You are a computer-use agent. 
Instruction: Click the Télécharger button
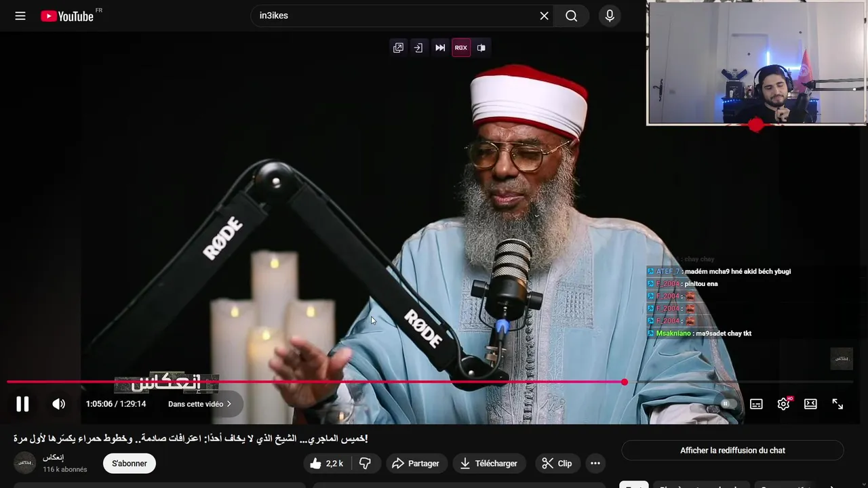tap(489, 464)
